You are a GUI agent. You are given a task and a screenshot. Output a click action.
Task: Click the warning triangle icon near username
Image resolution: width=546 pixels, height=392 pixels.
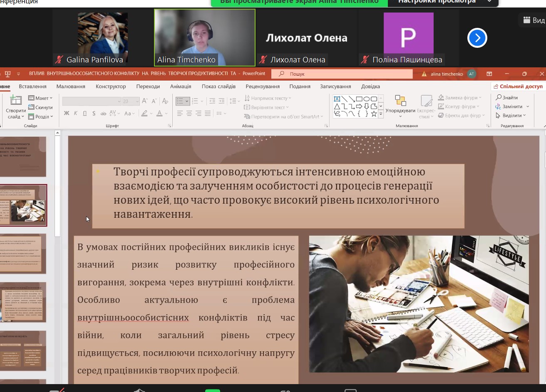[x=424, y=74]
